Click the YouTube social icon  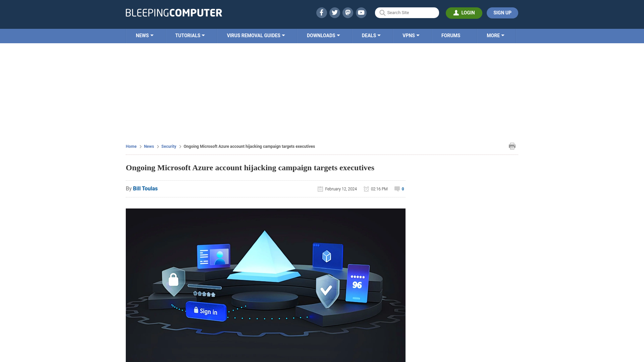[x=361, y=12]
